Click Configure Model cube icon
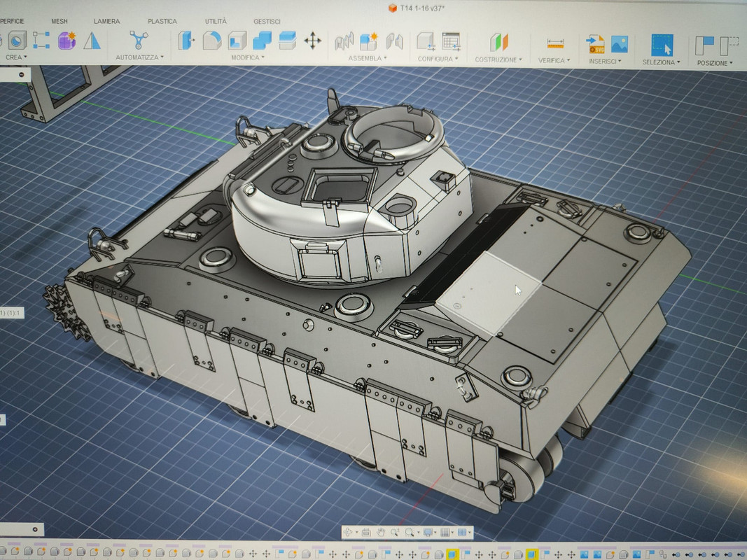The width and height of the screenshot is (747, 560). point(426,42)
